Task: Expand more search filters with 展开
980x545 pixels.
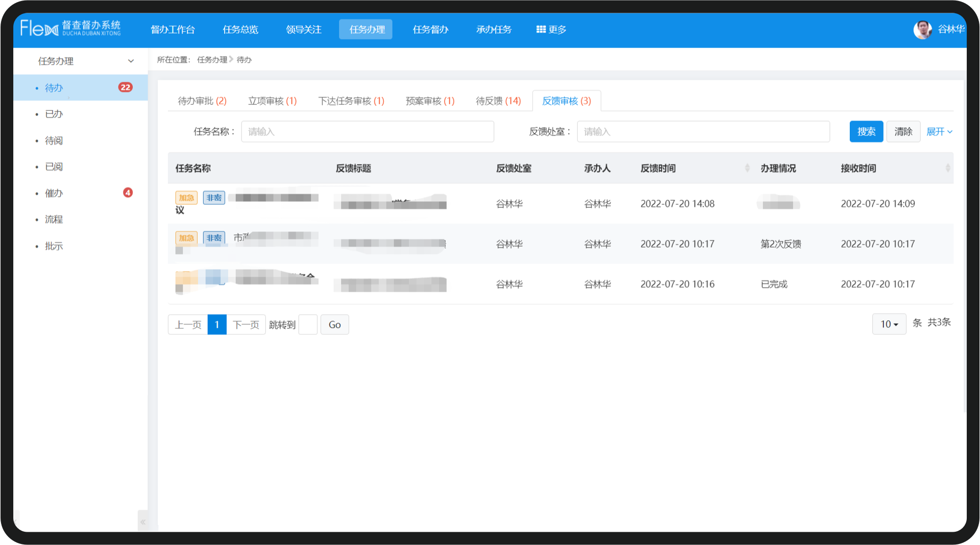Action: click(939, 132)
